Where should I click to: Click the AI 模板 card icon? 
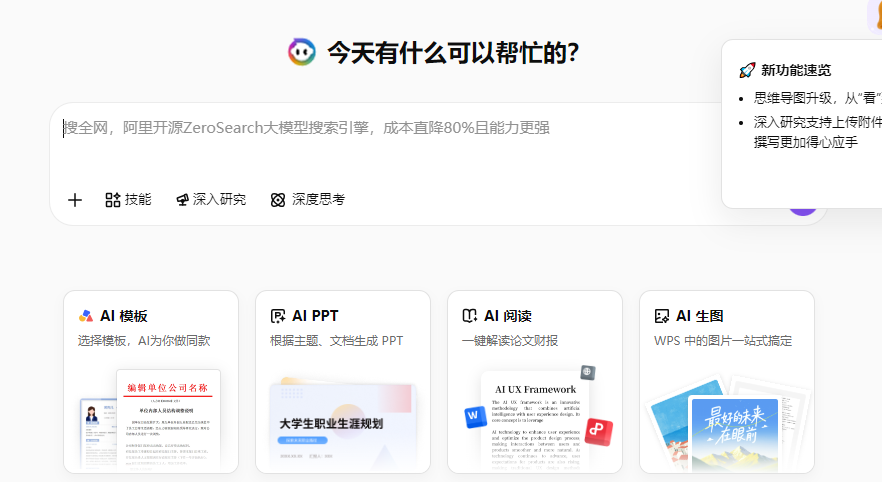[x=86, y=316]
